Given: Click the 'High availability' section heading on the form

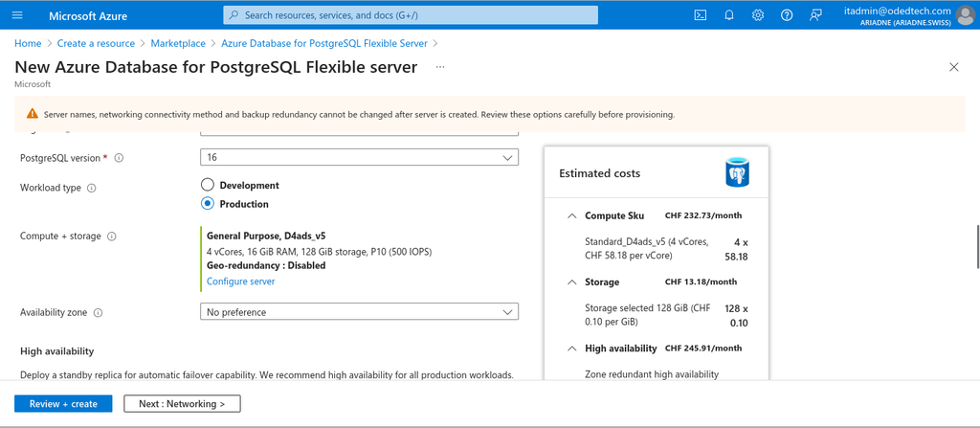Looking at the screenshot, I should (x=56, y=351).
